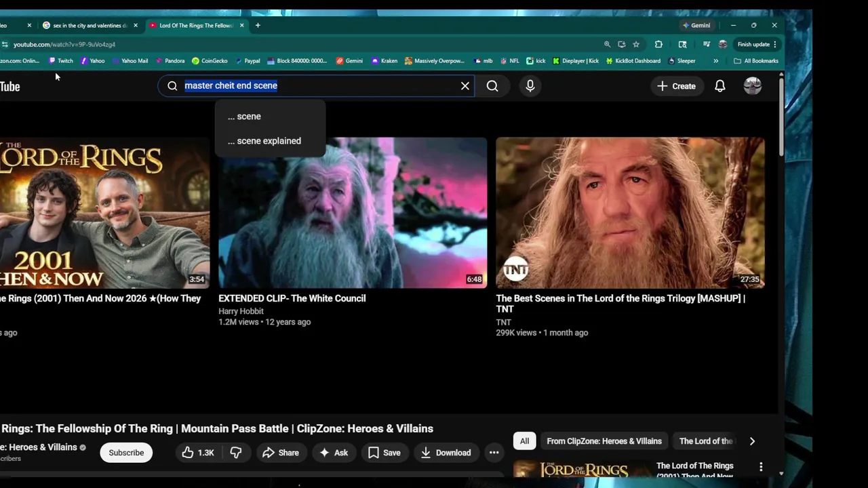Open the TNT channel name link
Viewport: 868px width, 488px height.
tap(503, 322)
